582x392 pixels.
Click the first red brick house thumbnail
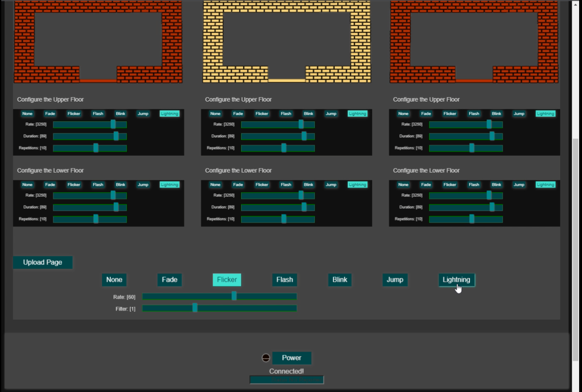[98, 42]
